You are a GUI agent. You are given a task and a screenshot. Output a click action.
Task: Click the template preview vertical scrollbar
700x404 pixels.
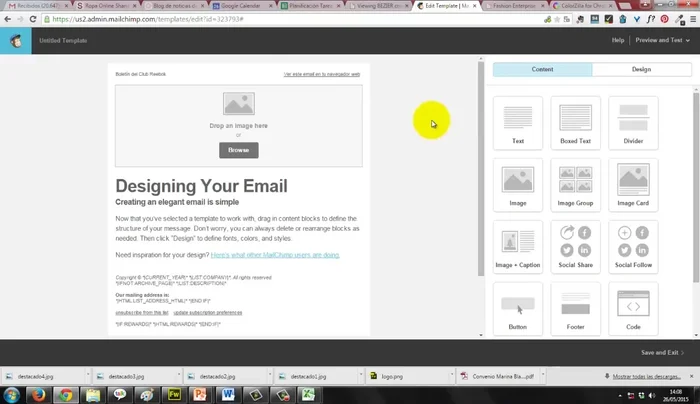[481, 169]
